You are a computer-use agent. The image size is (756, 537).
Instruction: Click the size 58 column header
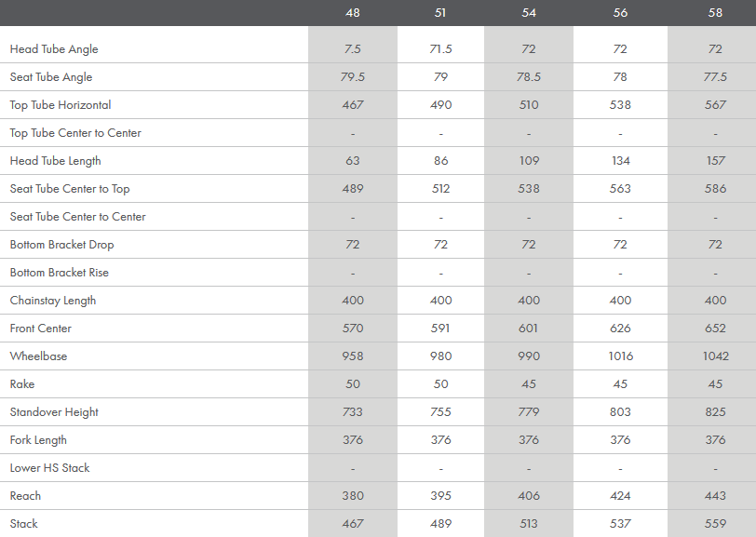click(x=715, y=13)
